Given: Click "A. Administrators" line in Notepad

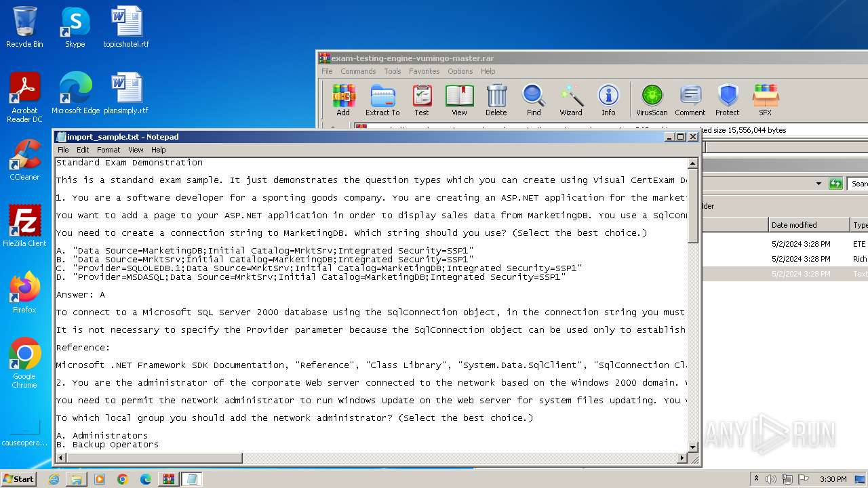Looking at the screenshot, I should point(102,436).
